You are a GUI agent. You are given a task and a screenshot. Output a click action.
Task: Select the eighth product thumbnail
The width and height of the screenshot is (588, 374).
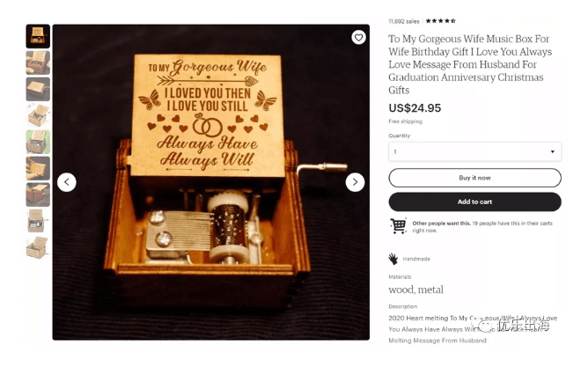(x=38, y=221)
